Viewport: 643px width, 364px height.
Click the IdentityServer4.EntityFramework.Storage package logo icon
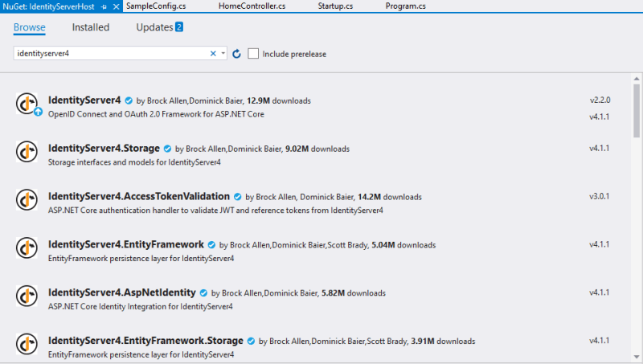(x=27, y=344)
